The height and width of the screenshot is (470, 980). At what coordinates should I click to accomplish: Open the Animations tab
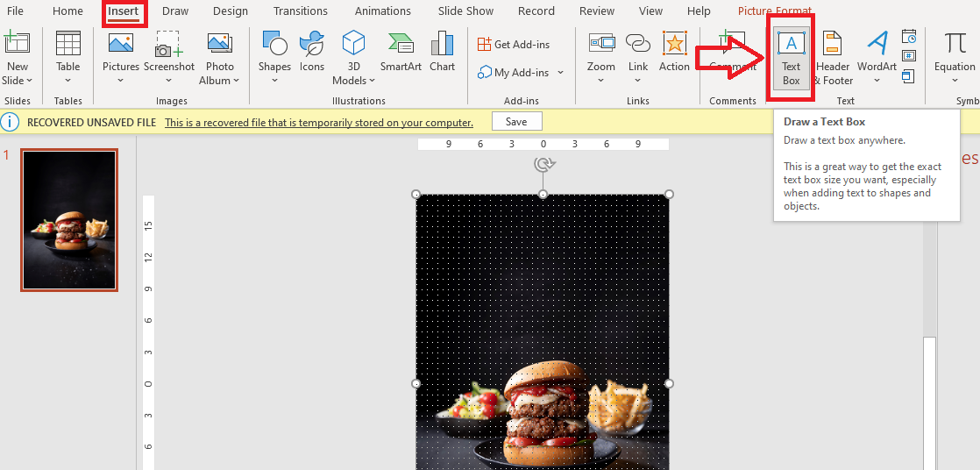point(383,11)
